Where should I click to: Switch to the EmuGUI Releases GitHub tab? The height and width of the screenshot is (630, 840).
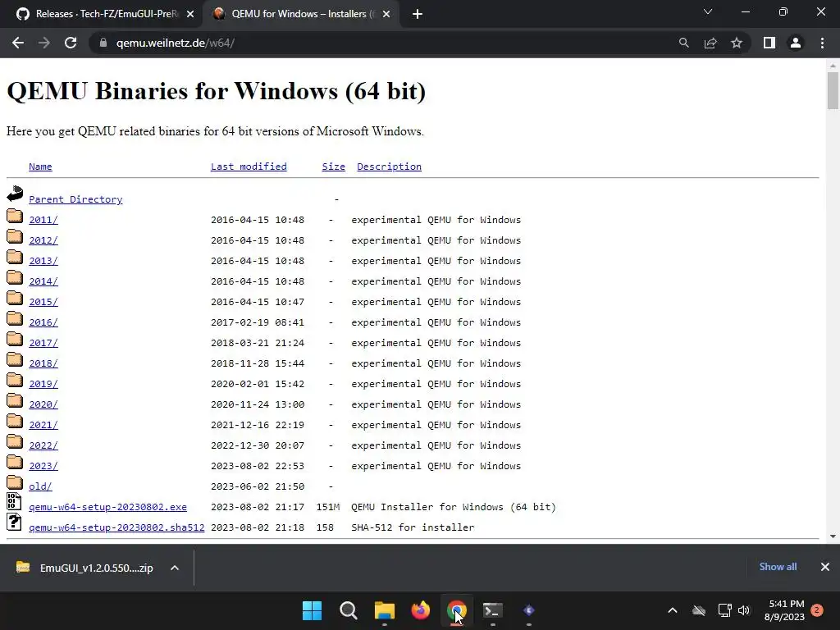pos(106,14)
